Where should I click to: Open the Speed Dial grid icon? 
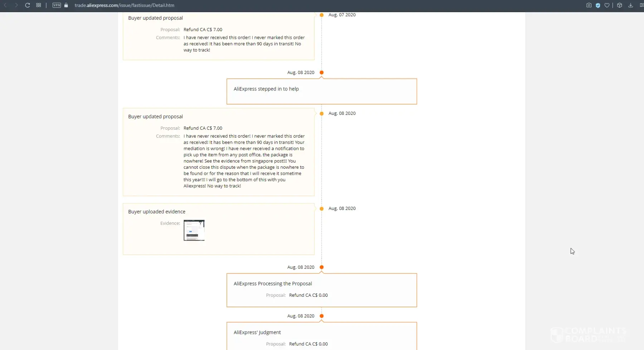39,5
